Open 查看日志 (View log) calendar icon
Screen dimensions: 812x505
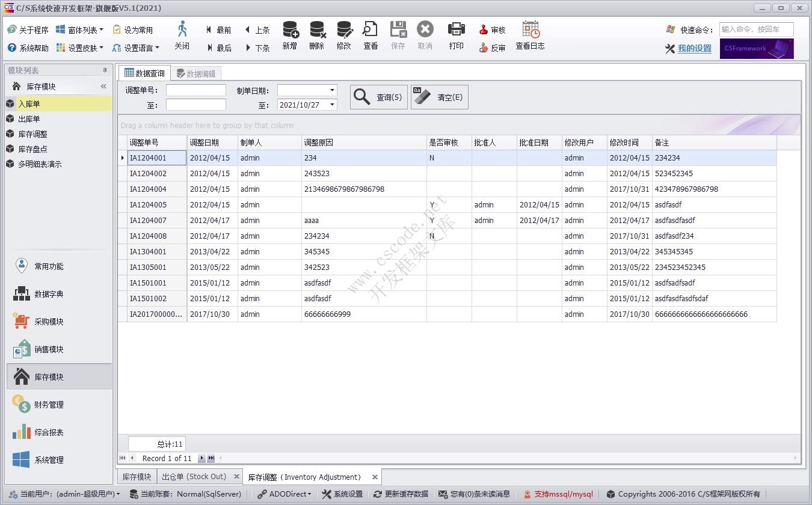(x=530, y=30)
